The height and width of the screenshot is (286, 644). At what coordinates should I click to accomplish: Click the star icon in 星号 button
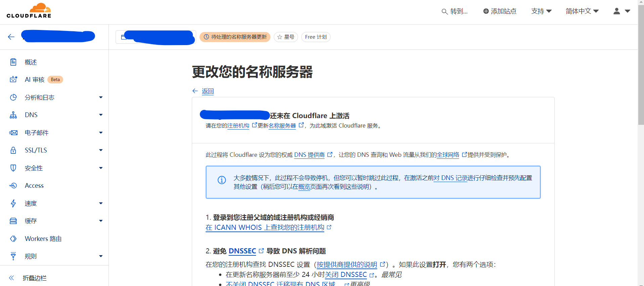280,37
